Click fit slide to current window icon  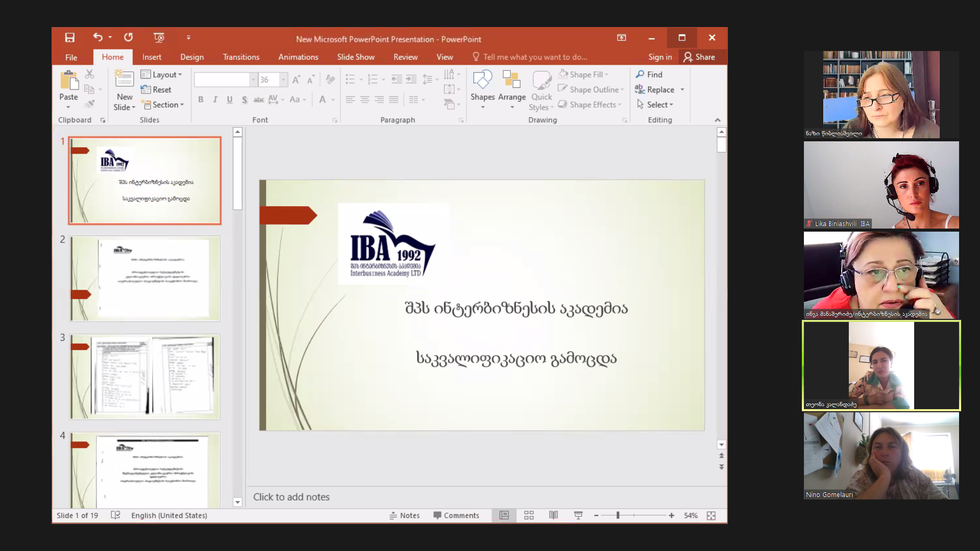[x=711, y=516]
